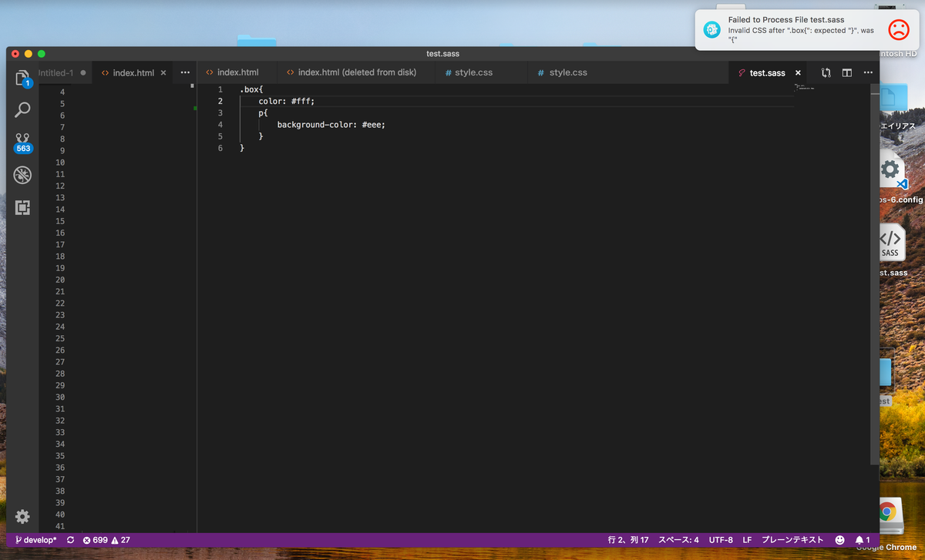Click line number 1 in test.sass gutter
The image size is (925, 560).
pyautogui.click(x=220, y=89)
